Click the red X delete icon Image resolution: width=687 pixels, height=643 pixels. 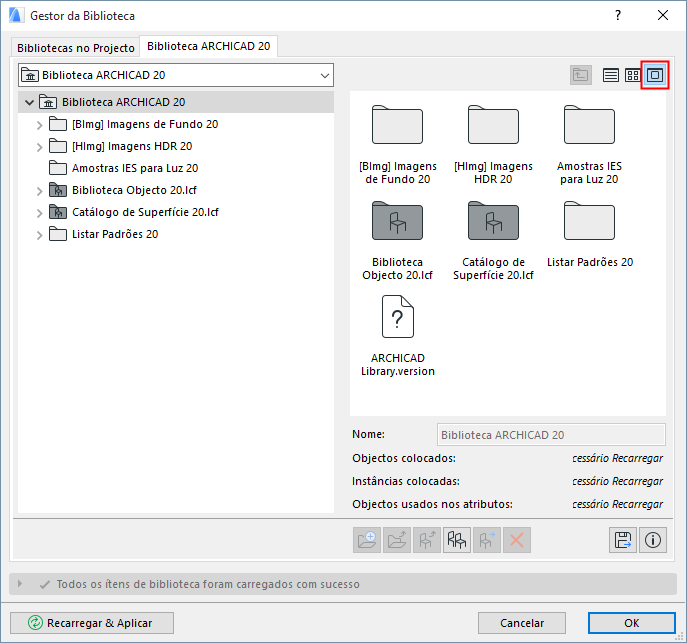pos(517,540)
